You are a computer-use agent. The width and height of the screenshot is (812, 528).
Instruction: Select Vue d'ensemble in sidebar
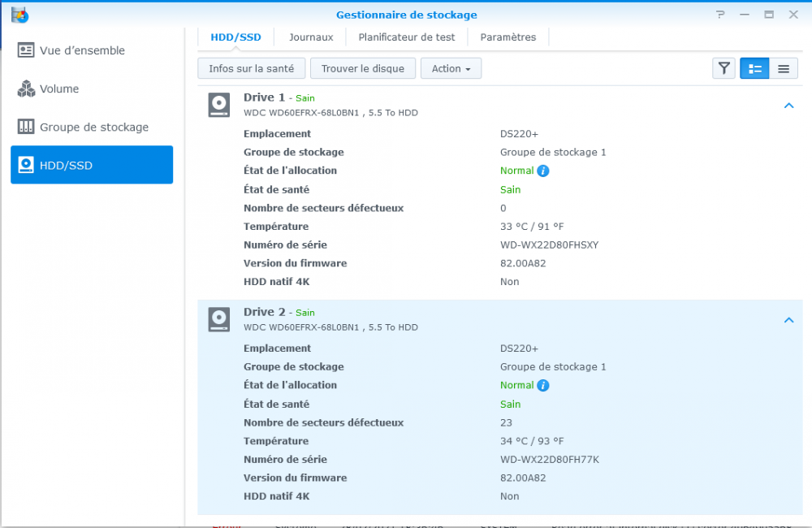82,50
